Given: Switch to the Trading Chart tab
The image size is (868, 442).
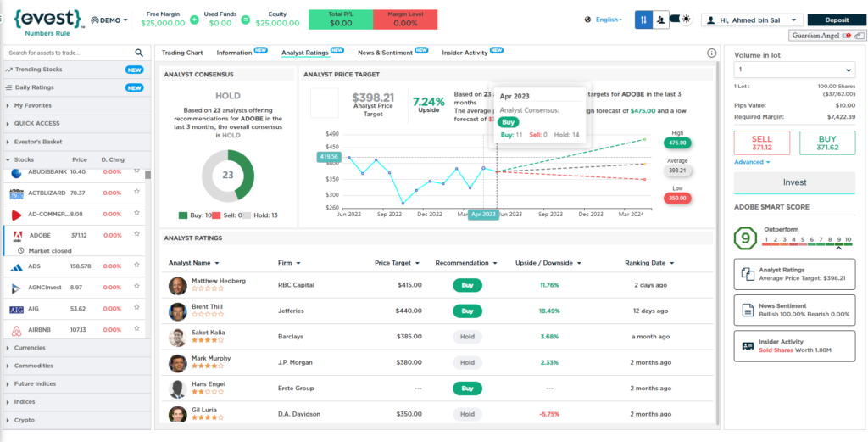Looking at the screenshot, I should (x=182, y=53).
